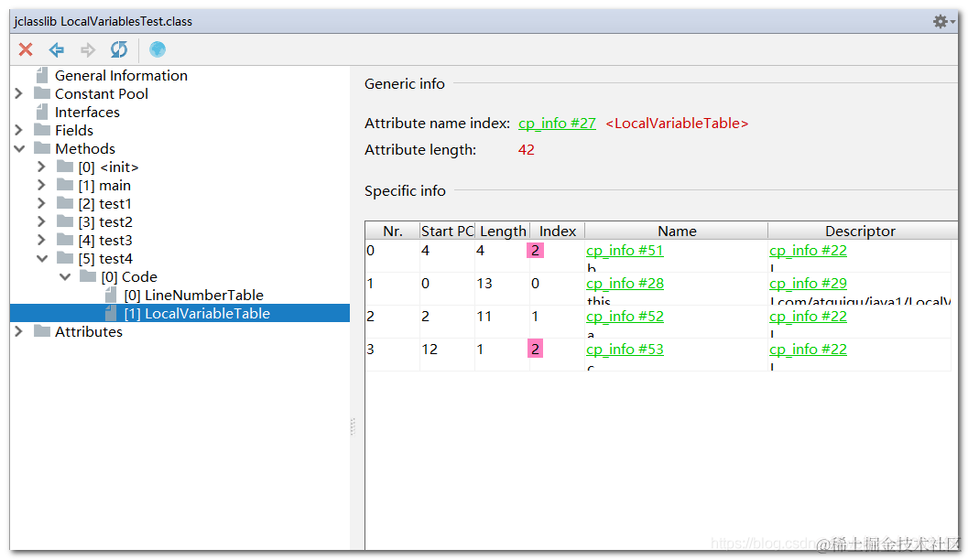Open cp_info #22 descriptor link in row 3
This screenshot has height=560, width=968.
pos(808,349)
